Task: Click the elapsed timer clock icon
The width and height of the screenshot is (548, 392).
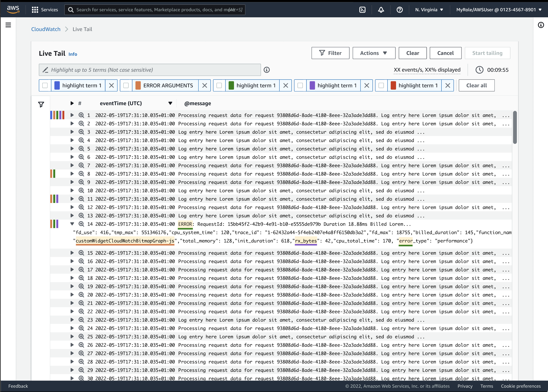Action: (x=479, y=70)
